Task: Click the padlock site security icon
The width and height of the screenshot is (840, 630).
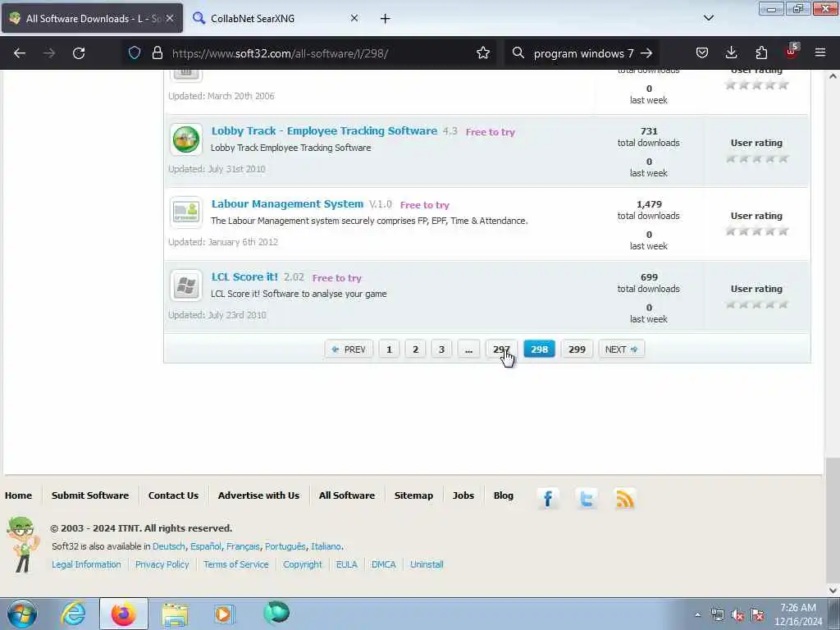Action: (157, 52)
